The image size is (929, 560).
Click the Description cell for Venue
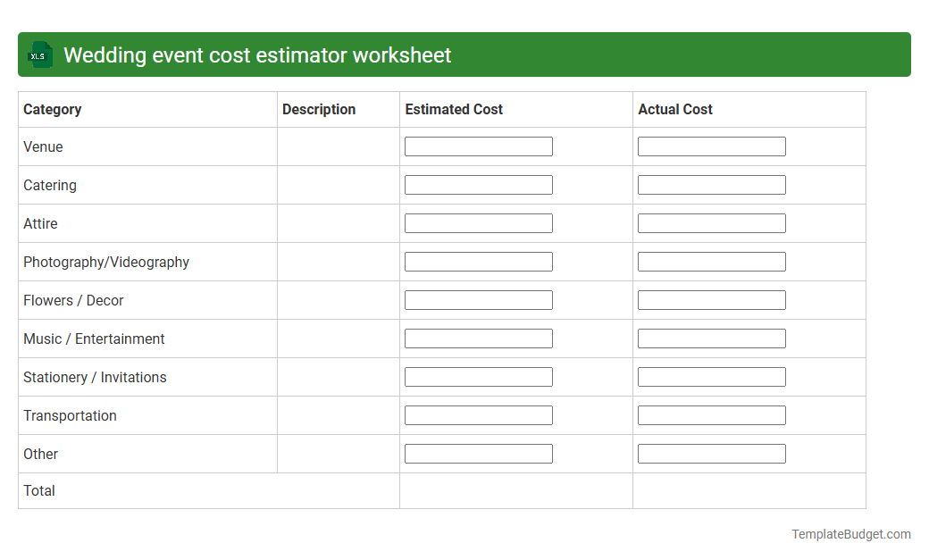(338, 146)
